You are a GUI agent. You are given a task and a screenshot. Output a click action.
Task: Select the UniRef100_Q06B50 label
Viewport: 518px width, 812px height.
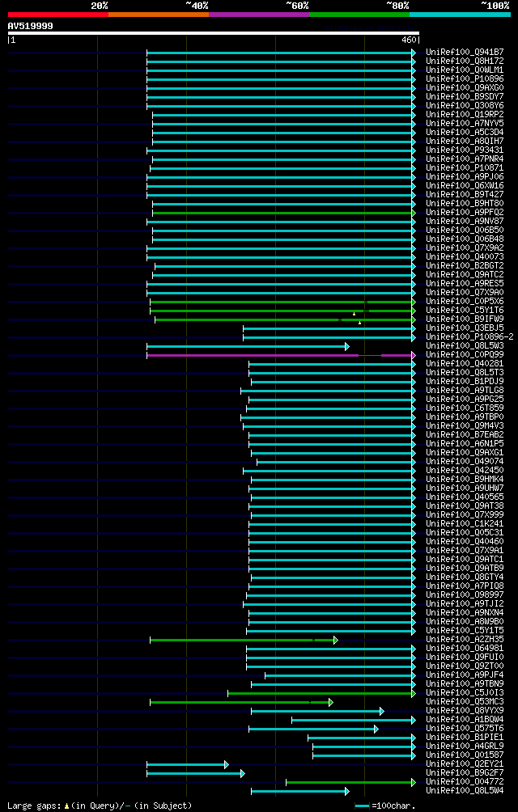(x=465, y=230)
